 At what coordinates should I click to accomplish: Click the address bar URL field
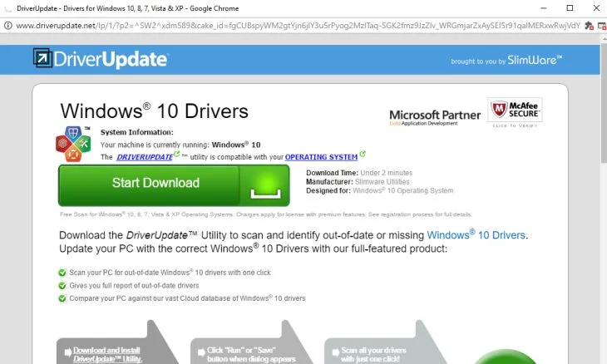point(298,26)
